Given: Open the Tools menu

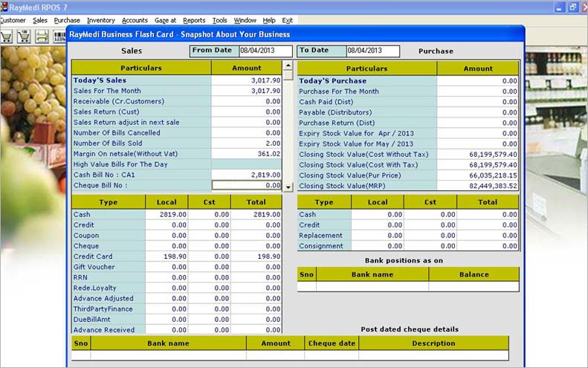Looking at the screenshot, I should click(219, 21).
